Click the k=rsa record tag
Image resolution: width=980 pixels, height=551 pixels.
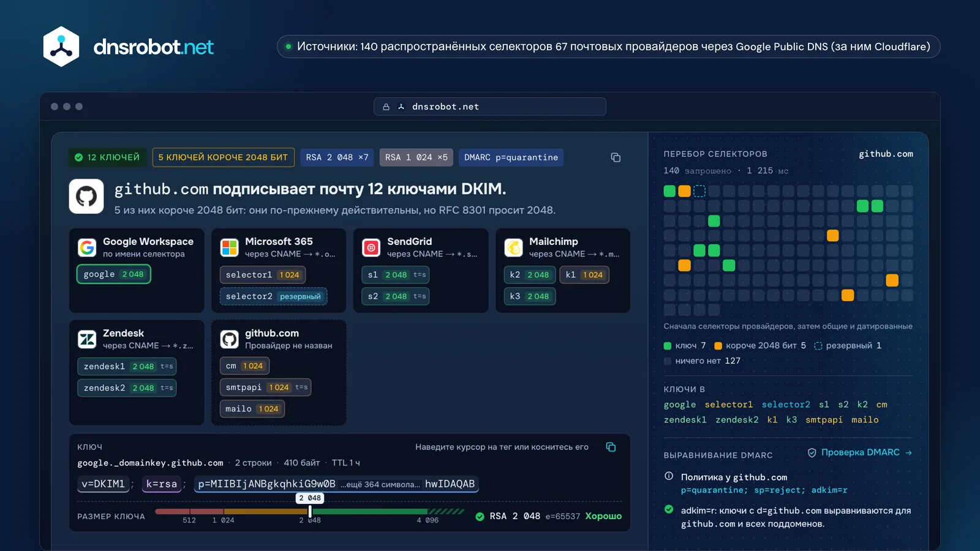(x=161, y=484)
